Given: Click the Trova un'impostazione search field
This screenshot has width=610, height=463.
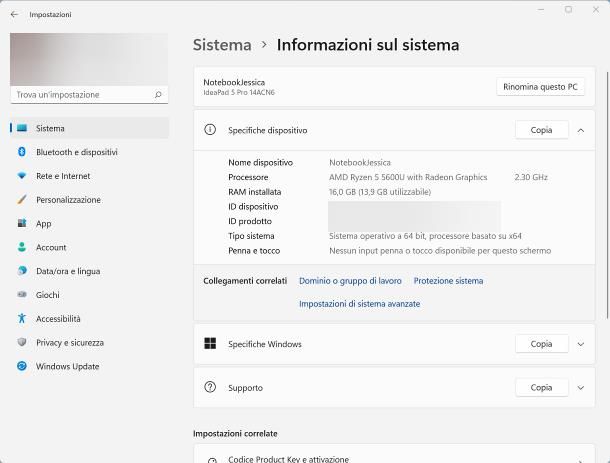Looking at the screenshot, I should 89,95.
